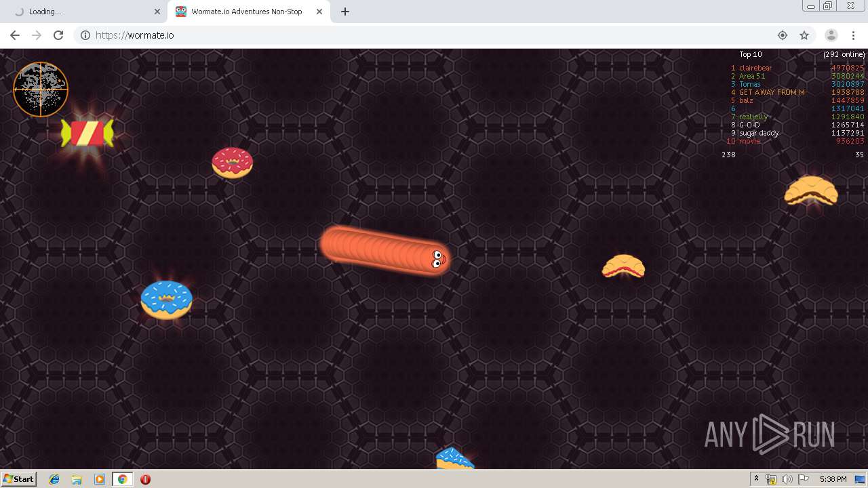Select the Wormate.io Adventures Non-Stop tab
The image size is (868, 488).
pos(249,12)
